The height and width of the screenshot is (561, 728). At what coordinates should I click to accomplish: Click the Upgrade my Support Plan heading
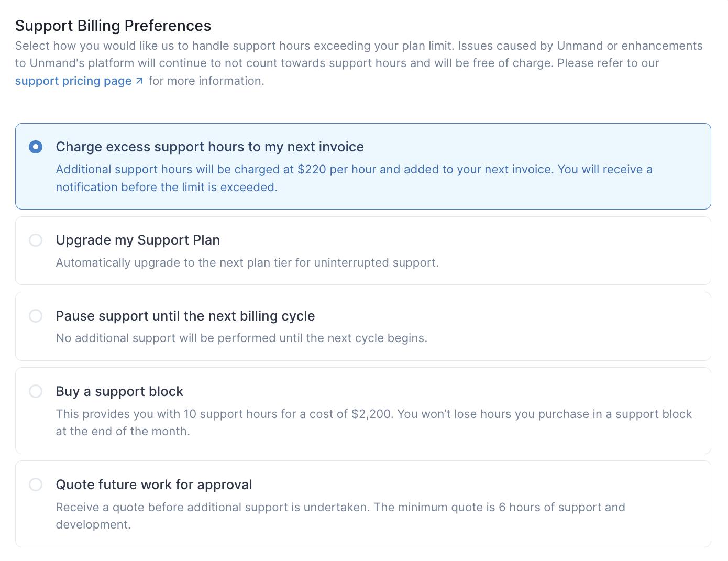coord(138,240)
